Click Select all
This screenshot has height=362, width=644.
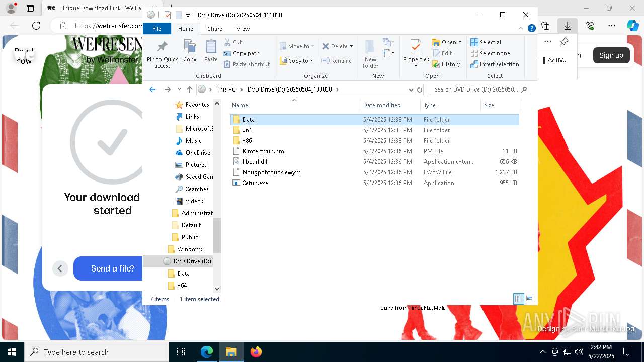click(x=487, y=42)
